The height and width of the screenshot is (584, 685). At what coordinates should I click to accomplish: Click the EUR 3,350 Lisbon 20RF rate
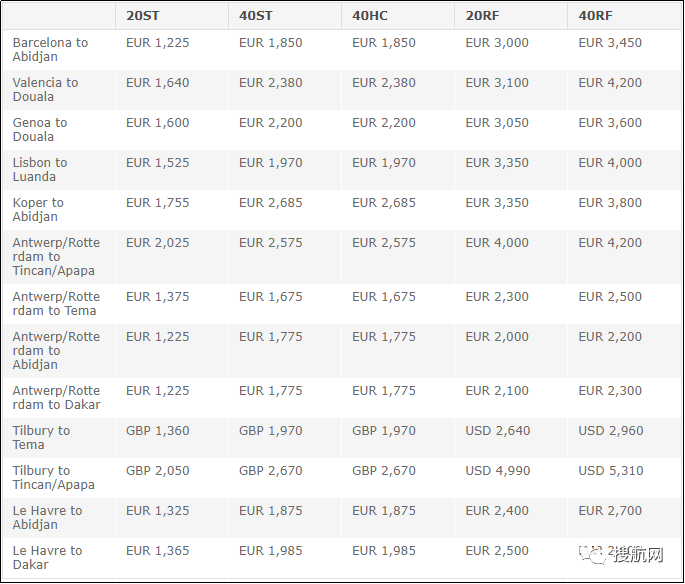pyautogui.click(x=497, y=163)
